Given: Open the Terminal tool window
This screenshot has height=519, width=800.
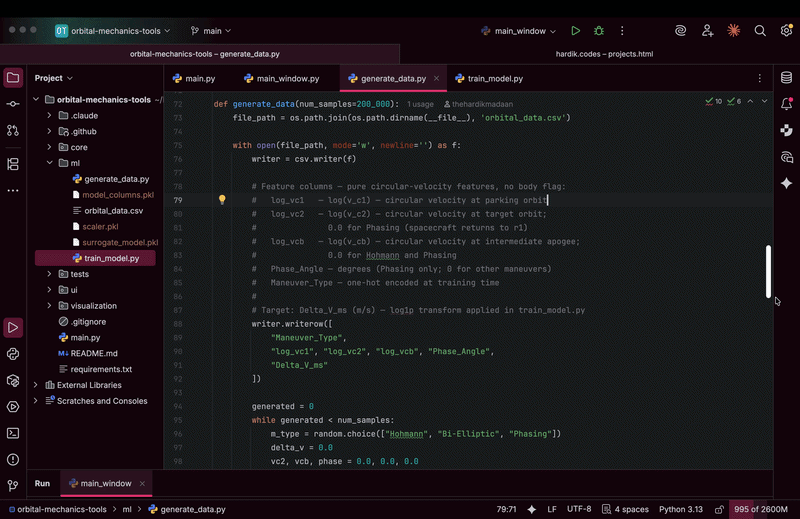Looking at the screenshot, I should (x=13, y=433).
